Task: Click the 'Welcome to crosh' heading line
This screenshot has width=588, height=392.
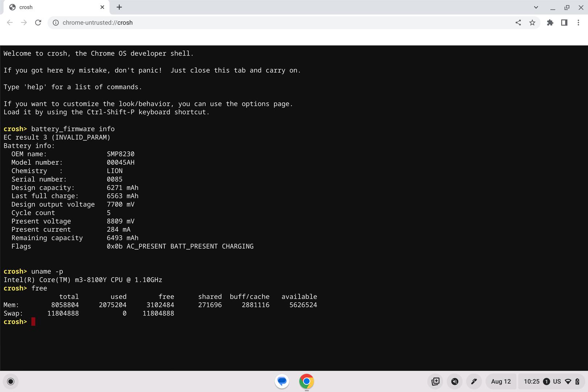Action: [98, 54]
